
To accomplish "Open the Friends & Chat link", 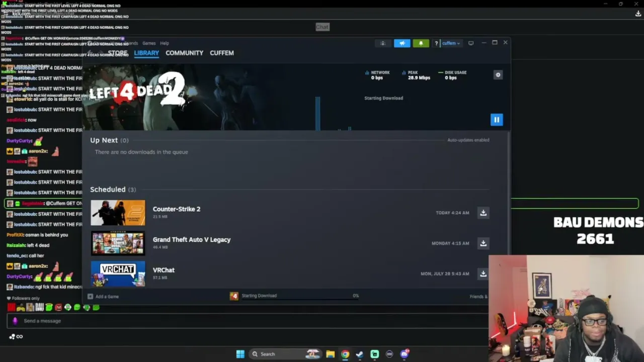I will click(478, 297).
